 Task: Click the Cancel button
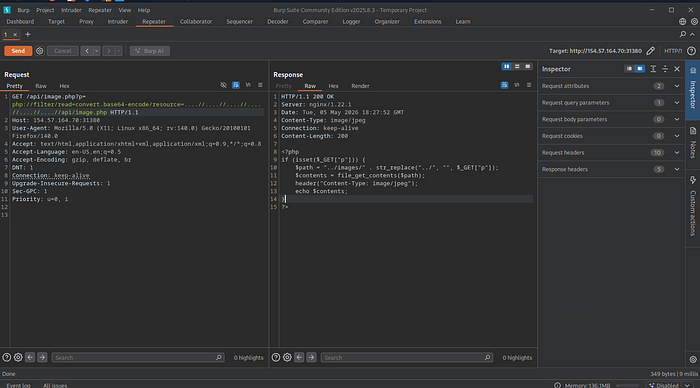coord(62,51)
